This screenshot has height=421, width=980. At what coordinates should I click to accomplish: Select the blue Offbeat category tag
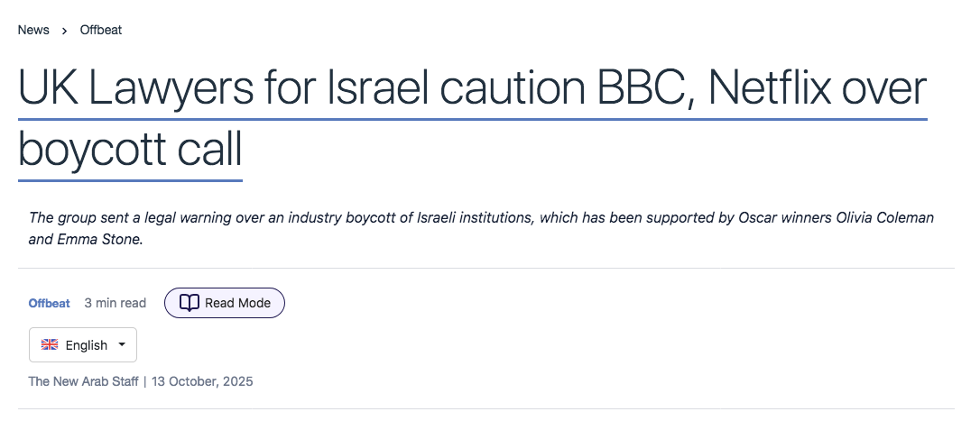tap(50, 303)
